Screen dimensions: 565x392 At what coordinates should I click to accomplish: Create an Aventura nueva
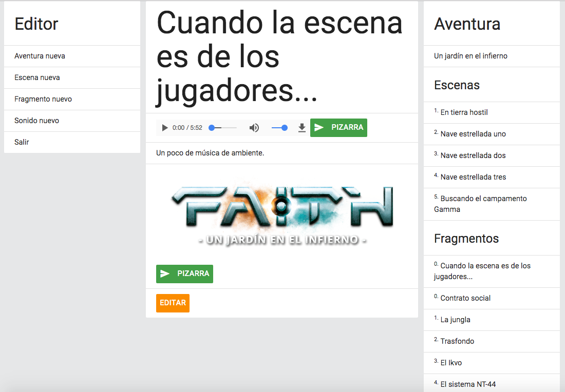coord(40,56)
